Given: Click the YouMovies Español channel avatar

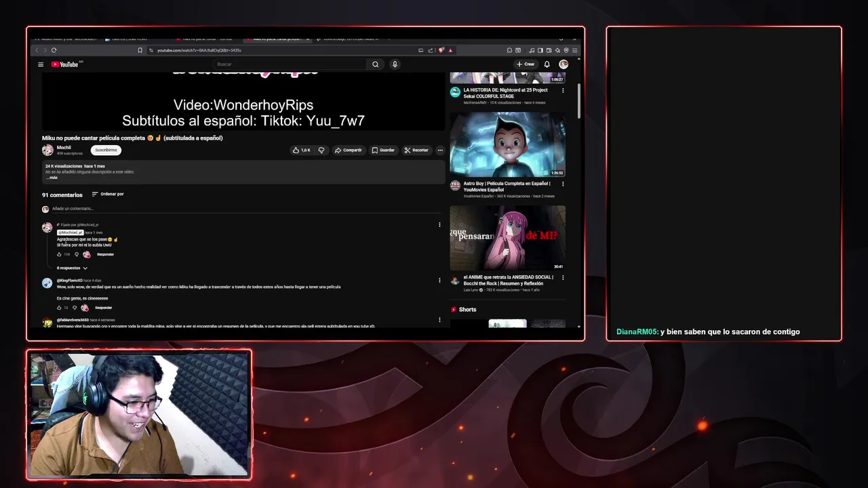Looking at the screenshot, I should pyautogui.click(x=455, y=185).
